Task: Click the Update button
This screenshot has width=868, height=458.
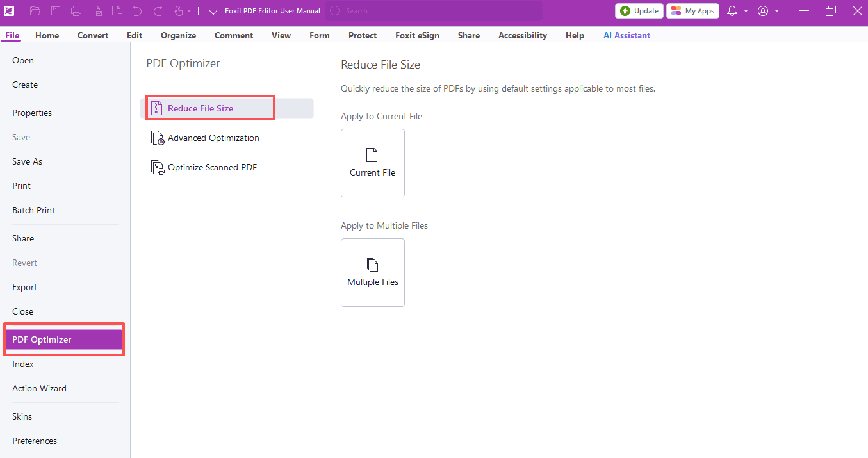Action: click(639, 11)
